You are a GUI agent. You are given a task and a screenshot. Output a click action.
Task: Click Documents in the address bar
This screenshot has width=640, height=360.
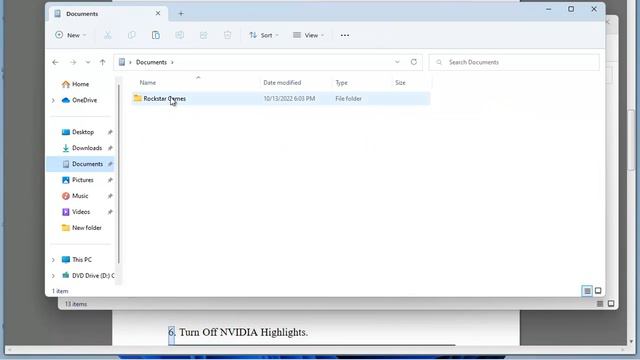click(x=151, y=62)
